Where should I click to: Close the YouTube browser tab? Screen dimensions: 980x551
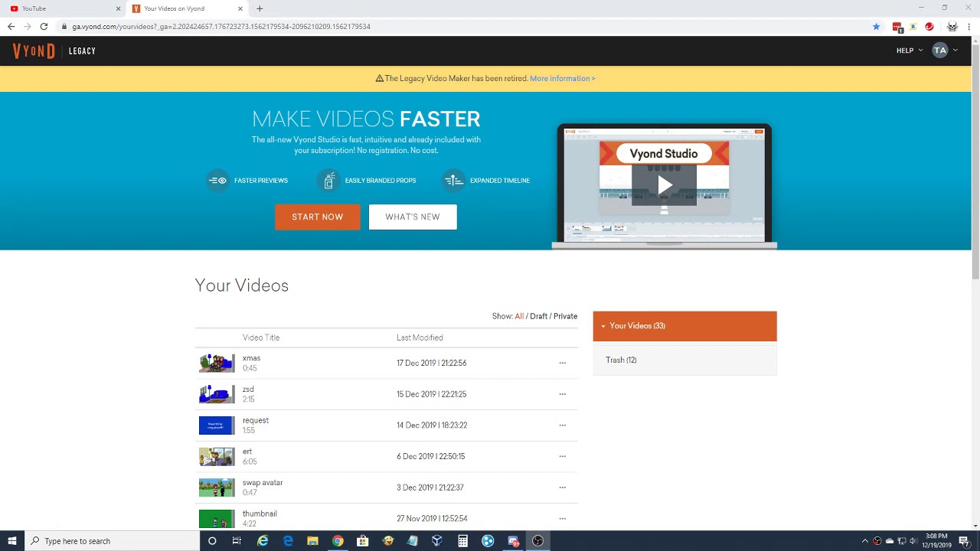pos(118,8)
